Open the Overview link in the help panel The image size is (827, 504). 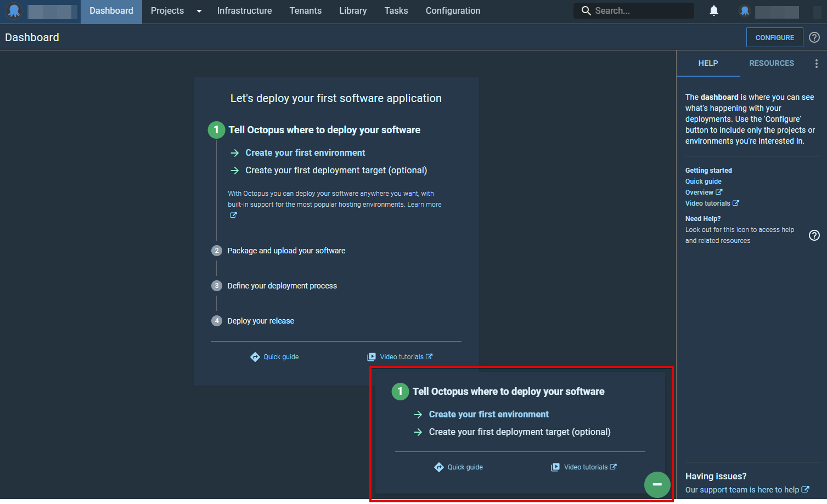[704, 192]
